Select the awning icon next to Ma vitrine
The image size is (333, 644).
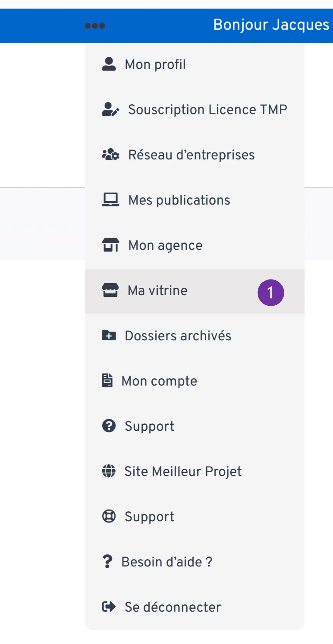[110, 291]
